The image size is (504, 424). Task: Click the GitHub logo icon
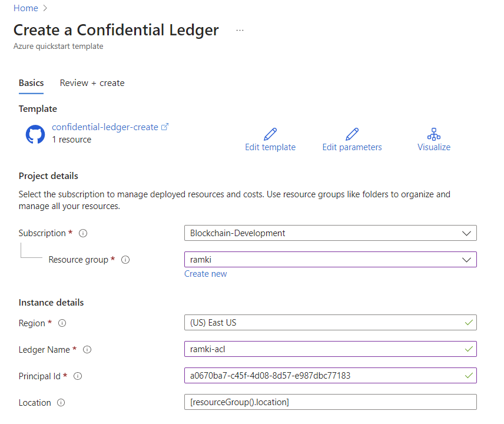35,134
